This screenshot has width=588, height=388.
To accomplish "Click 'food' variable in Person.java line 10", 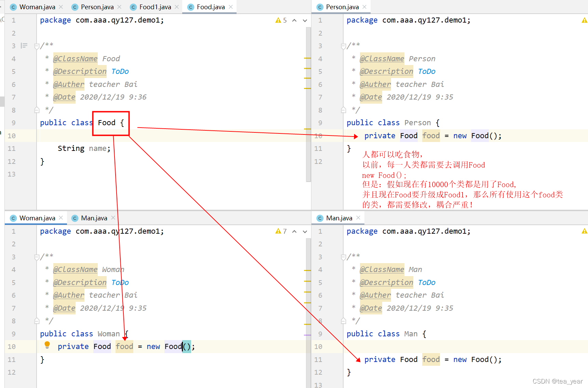I will [x=431, y=136].
